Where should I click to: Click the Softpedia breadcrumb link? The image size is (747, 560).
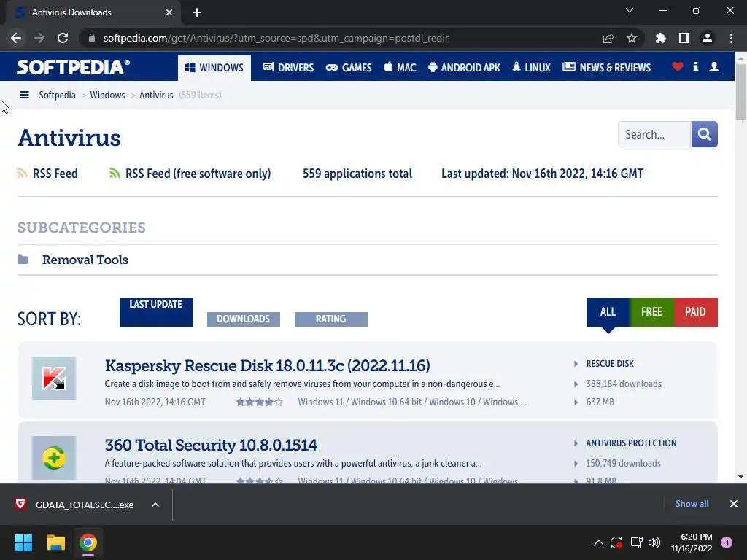(57, 95)
